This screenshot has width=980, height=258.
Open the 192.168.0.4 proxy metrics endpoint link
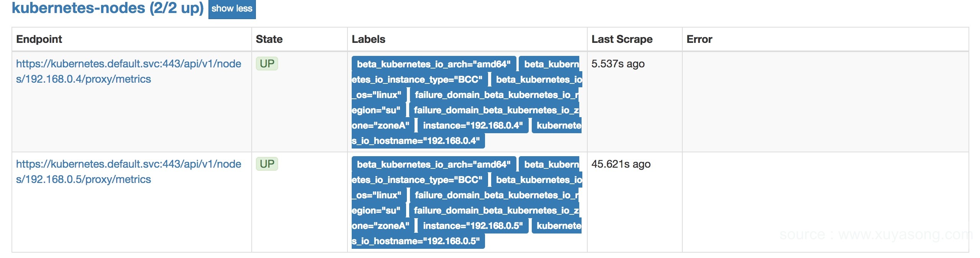point(129,71)
